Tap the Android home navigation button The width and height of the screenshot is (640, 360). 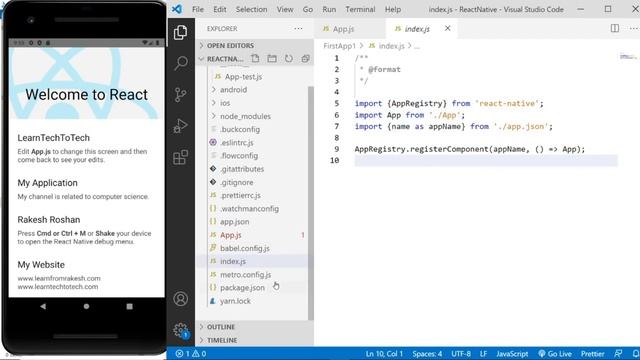86,306
